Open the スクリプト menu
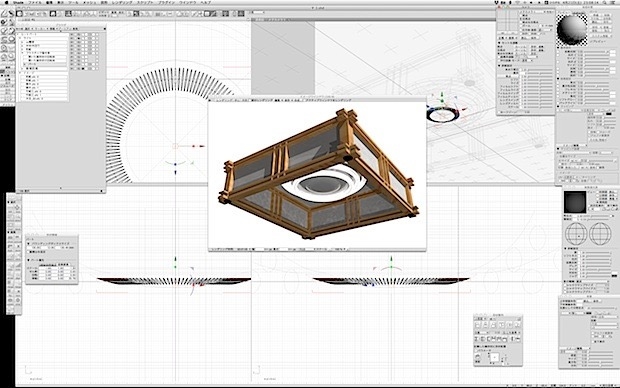 tap(145, 2)
